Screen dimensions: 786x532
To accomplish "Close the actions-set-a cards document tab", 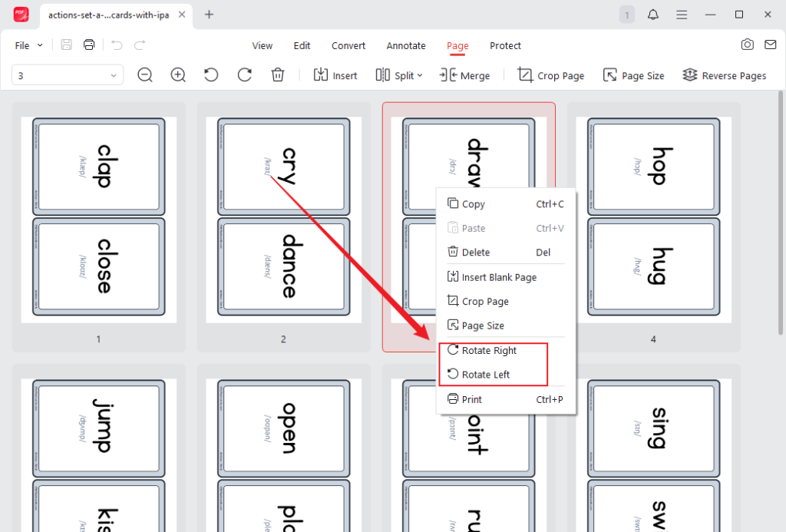I will (182, 15).
